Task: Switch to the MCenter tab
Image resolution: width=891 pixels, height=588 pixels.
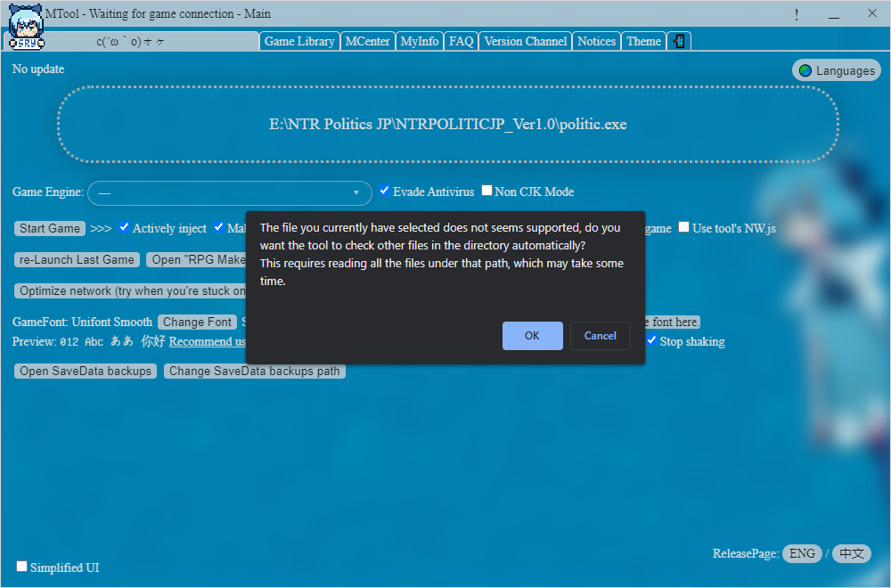Action: tap(367, 41)
